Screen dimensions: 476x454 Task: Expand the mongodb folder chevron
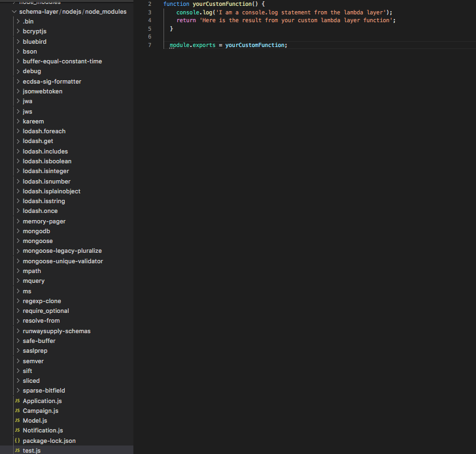(18, 231)
